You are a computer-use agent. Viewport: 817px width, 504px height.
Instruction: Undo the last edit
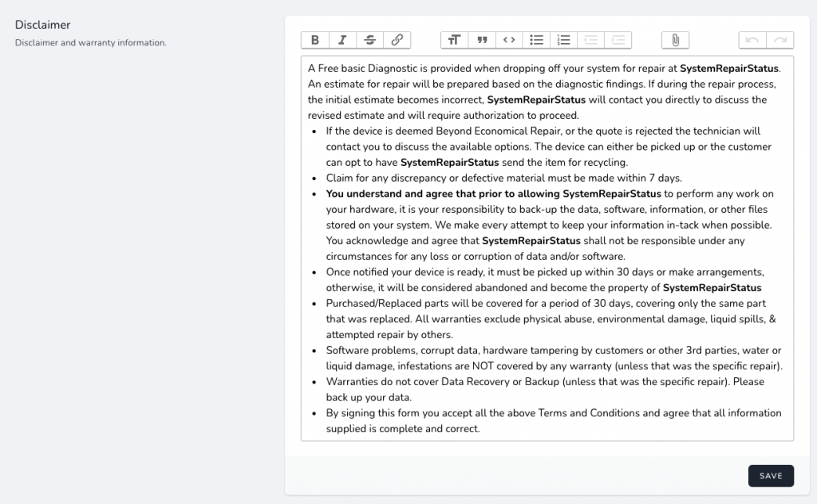752,40
